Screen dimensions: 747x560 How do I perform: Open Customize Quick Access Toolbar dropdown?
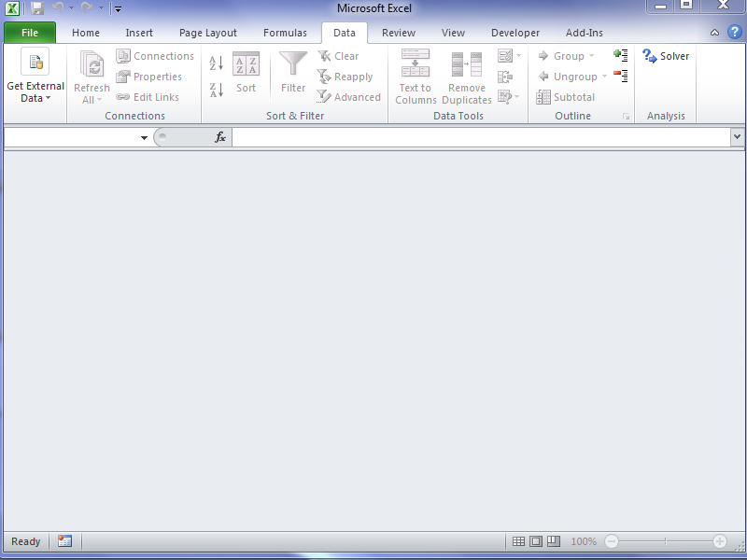pos(118,9)
